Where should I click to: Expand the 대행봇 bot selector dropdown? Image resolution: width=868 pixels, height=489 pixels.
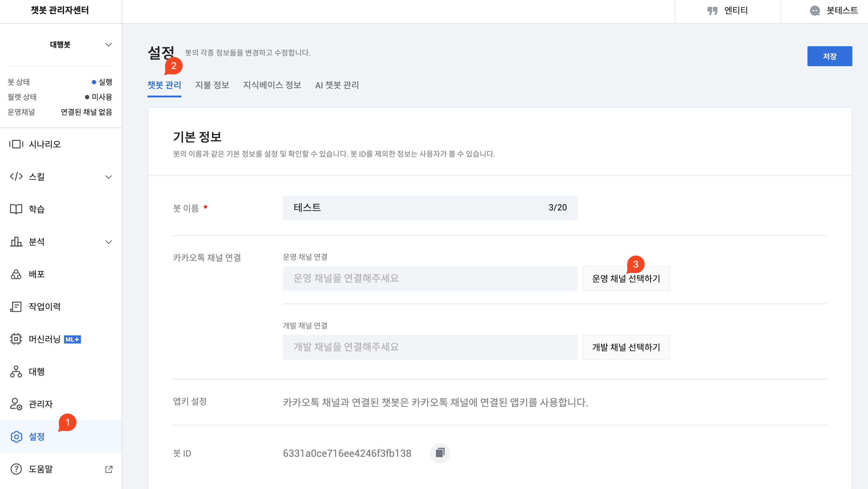(x=108, y=45)
